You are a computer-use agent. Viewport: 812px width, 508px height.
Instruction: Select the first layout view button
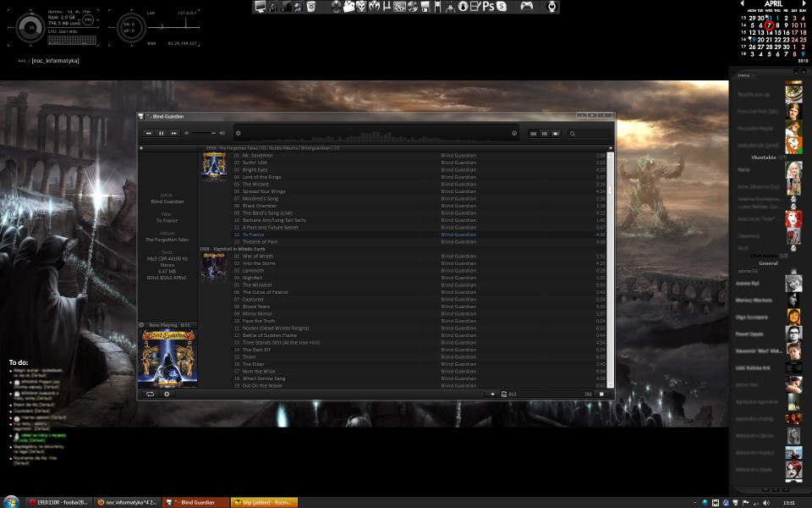[x=533, y=133]
